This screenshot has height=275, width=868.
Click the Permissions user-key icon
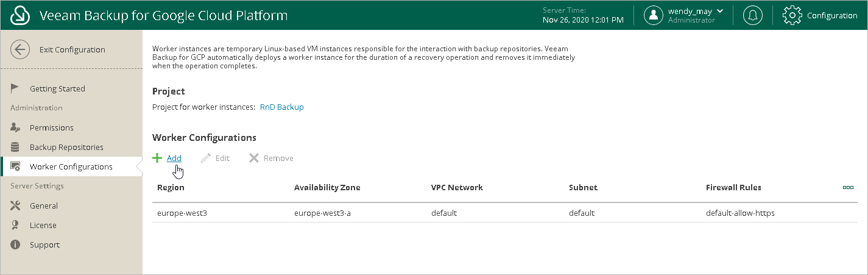click(16, 127)
